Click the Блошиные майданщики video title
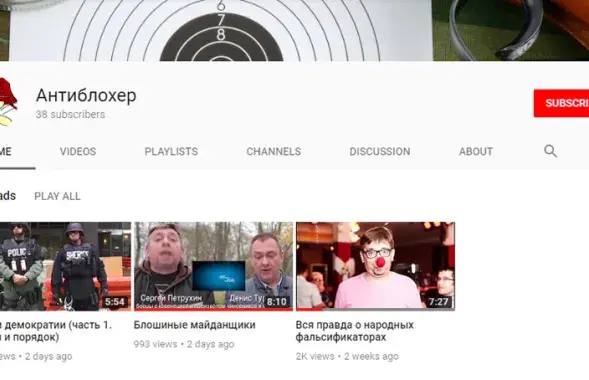The width and height of the screenshot is (589, 380). pyautogui.click(x=195, y=325)
